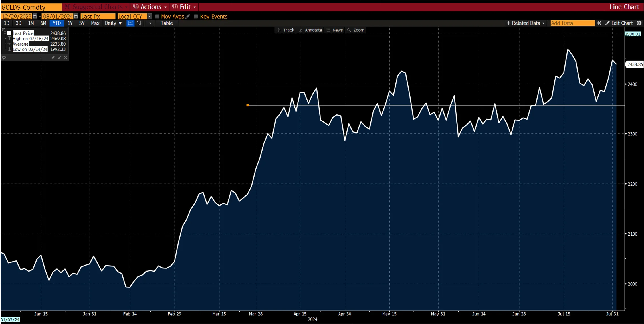Click the Edit Chart button

coord(619,23)
